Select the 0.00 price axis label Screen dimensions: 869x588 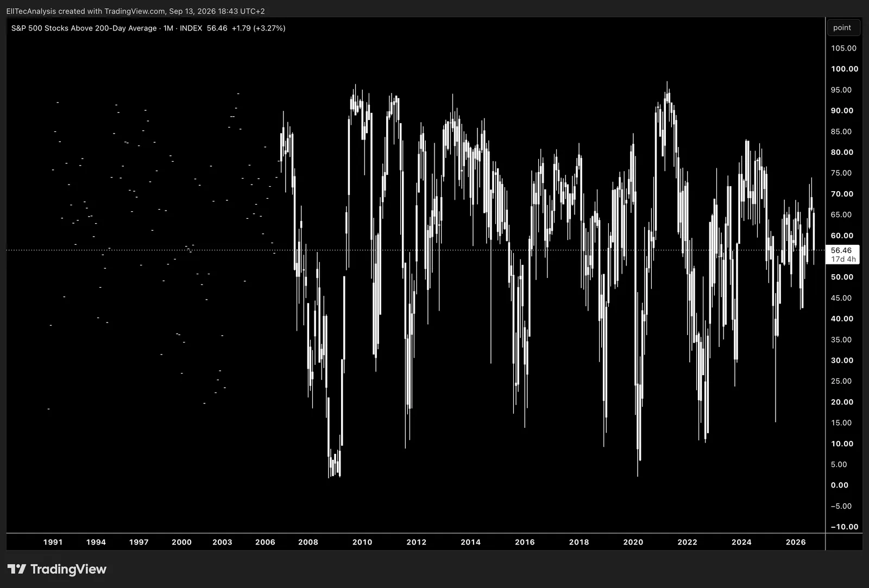(x=840, y=485)
